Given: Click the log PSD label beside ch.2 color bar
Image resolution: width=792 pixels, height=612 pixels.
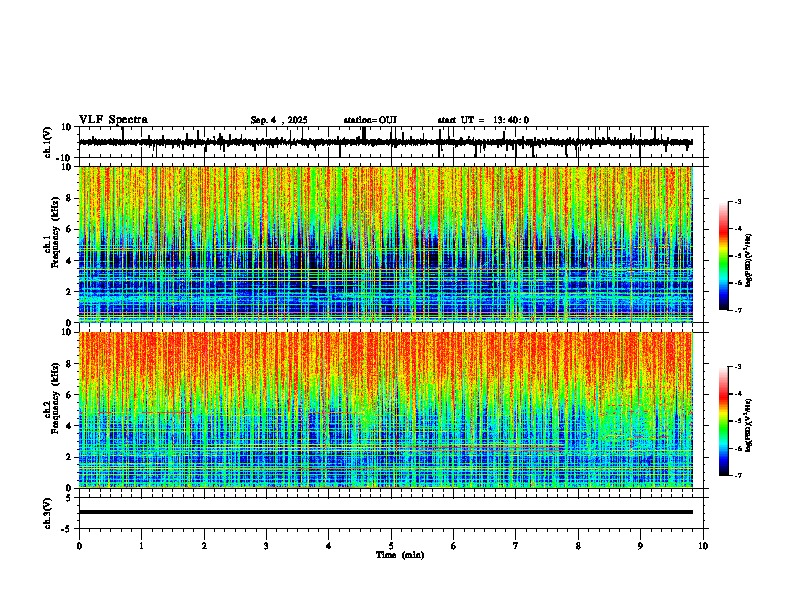Looking at the screenshot, I should pyautogui.click(x=749, y=426).
